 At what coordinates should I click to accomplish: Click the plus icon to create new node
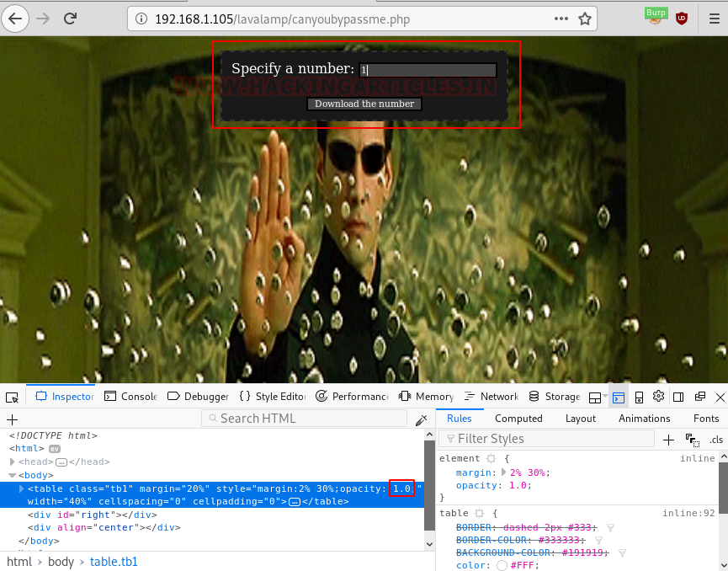point(12,419)
